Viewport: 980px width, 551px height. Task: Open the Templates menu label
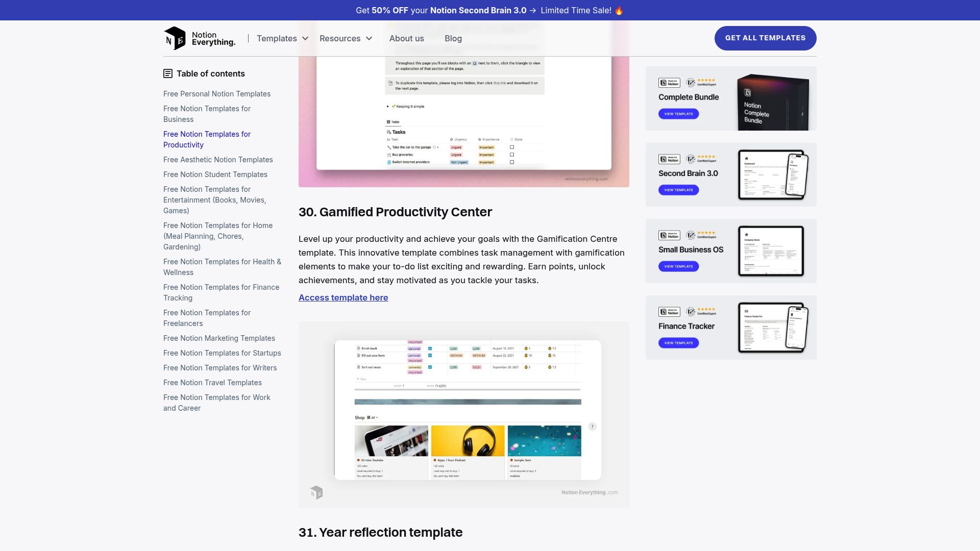click(x=277, y=38)
